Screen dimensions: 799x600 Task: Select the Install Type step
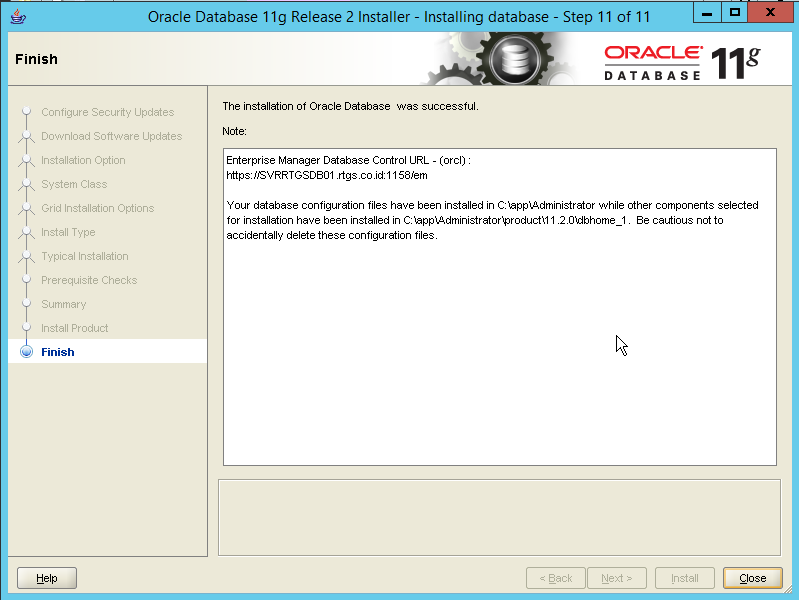click(x=68, y=232)
